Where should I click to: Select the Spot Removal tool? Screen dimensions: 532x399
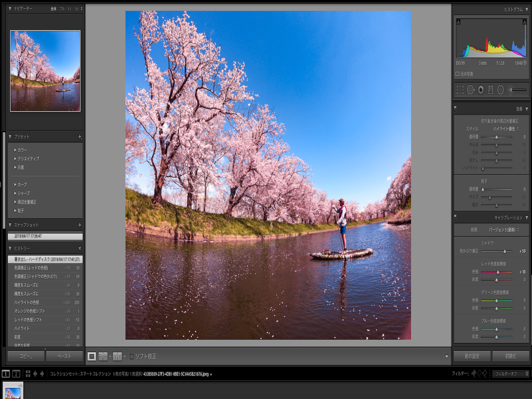tap(470, 90)
